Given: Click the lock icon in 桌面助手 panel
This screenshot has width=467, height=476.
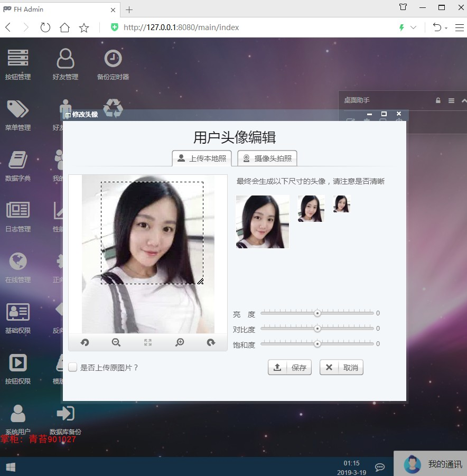Looking at the screenshot, I should [438, 100].
